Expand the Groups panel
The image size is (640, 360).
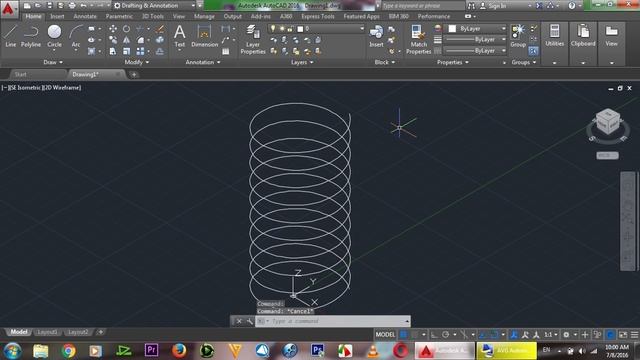pos(524,62)
